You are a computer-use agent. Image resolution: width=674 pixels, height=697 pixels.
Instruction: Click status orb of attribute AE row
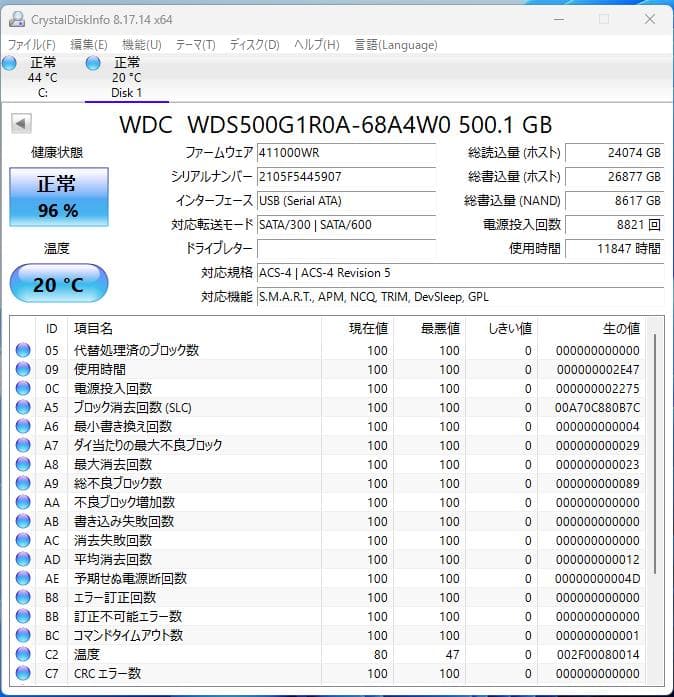pyautogui.click(x=23, y=578)
